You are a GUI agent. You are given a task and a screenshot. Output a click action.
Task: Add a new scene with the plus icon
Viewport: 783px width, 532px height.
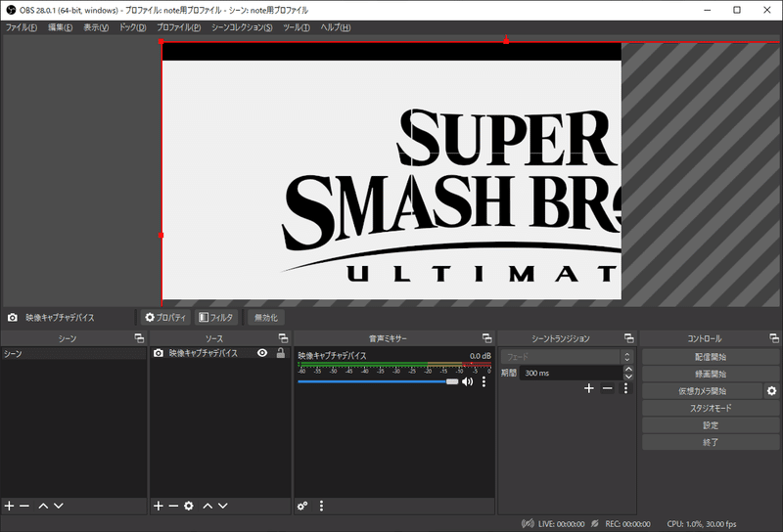click(x=9, y=506)
